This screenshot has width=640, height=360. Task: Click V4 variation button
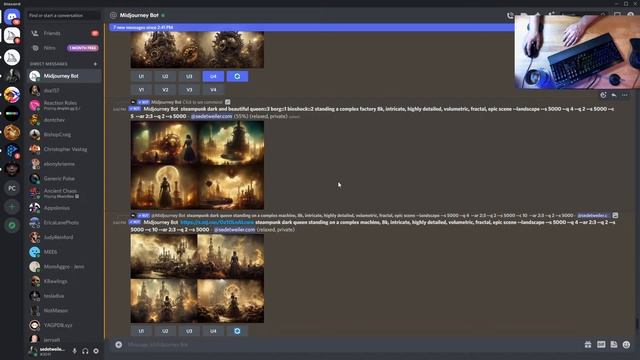(x=213, y=89)
